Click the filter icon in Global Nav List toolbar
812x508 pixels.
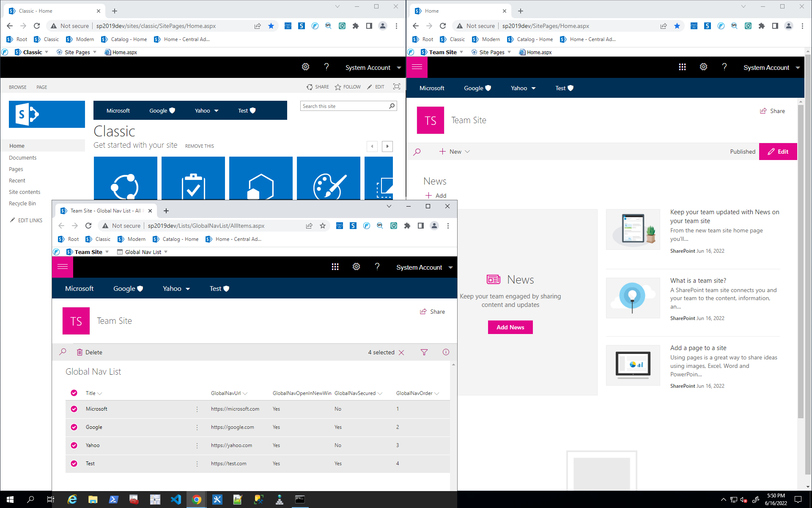click(x=424, y=352)
